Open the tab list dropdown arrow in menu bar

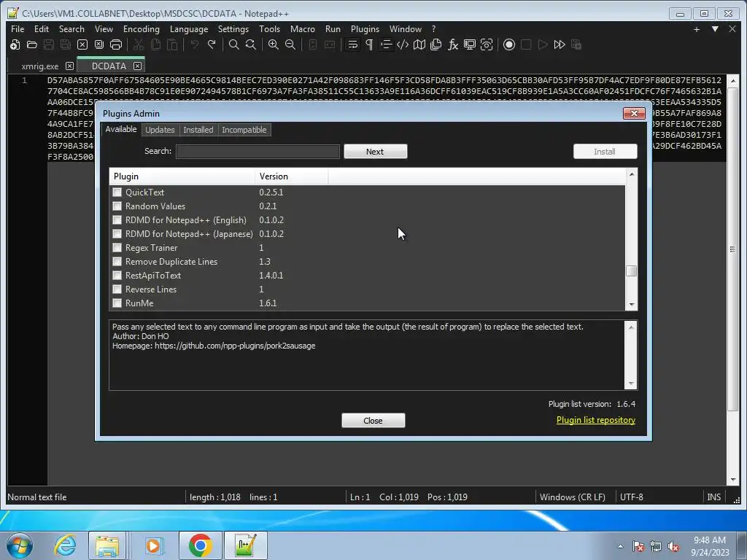[x=715, y=29]
